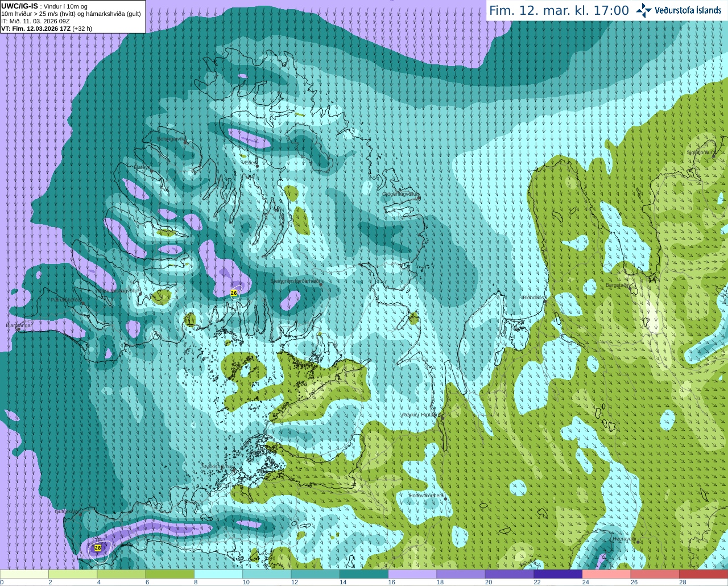Click the Veðurstofa Íslands logo
The width and height of the screenshot is (728, 586).
tap(679, 10)
